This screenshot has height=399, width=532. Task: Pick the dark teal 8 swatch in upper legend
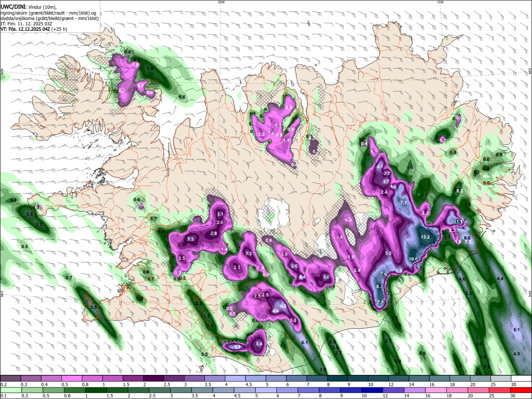[x=337, y=379]
